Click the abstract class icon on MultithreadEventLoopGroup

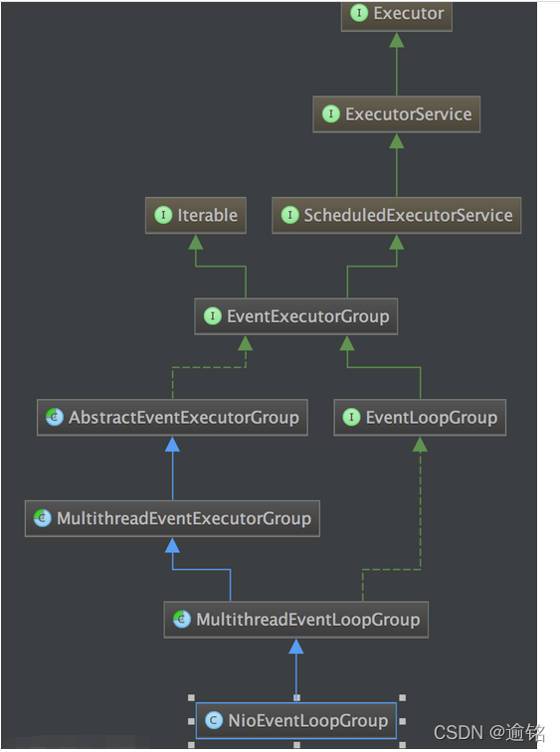coord(182,619)
